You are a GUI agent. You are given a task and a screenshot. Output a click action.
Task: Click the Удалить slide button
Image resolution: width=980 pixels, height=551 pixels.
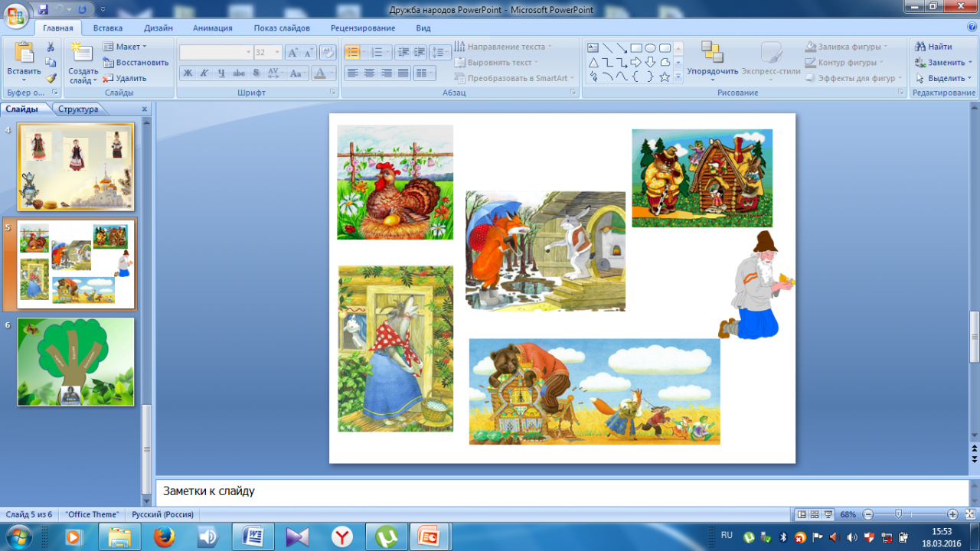(125, 78)
